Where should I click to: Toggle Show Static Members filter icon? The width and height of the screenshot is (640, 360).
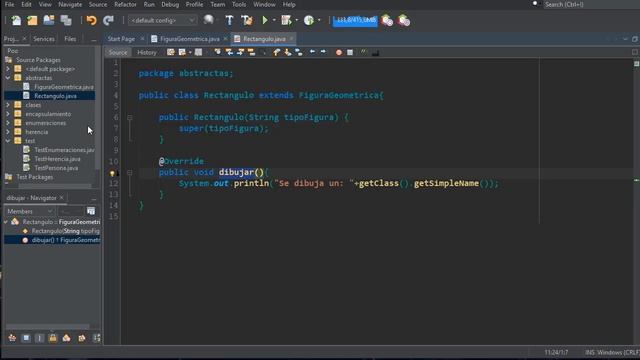[x=39, y=338]
